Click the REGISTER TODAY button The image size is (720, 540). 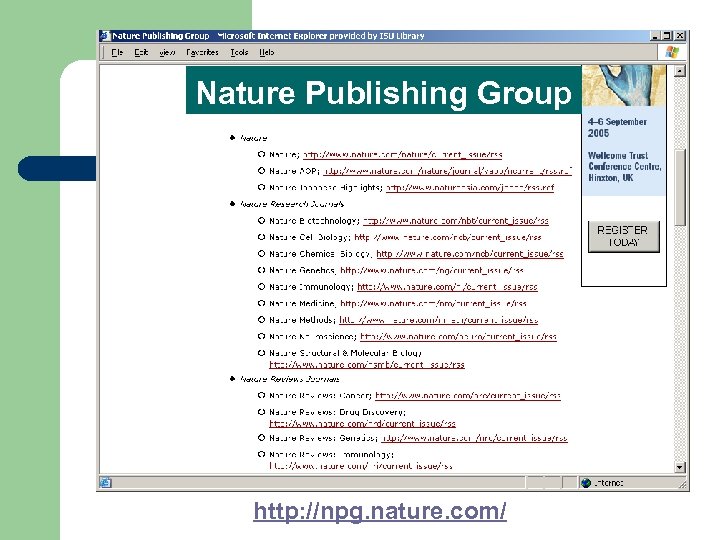pyautogui.click(x=624, y=236)
